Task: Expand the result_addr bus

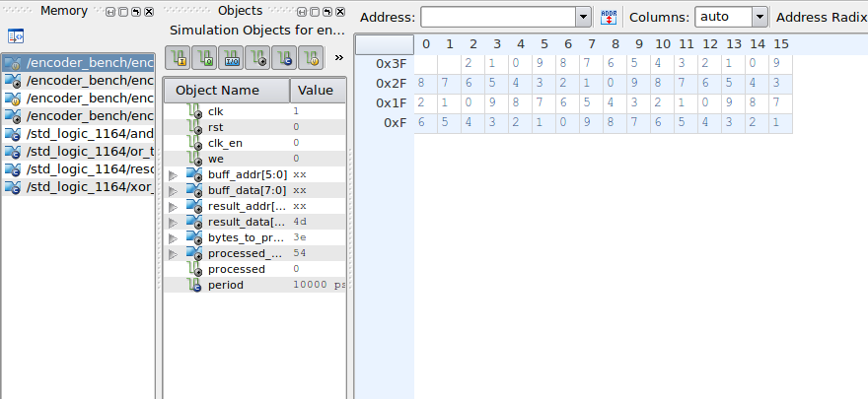Action: pos(174,207)
